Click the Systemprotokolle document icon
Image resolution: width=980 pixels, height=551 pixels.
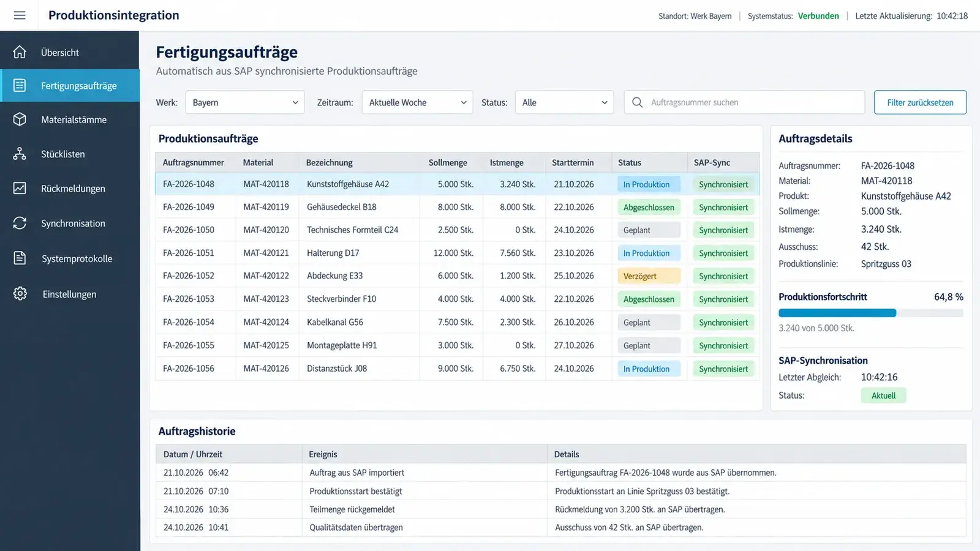[20, 258]
